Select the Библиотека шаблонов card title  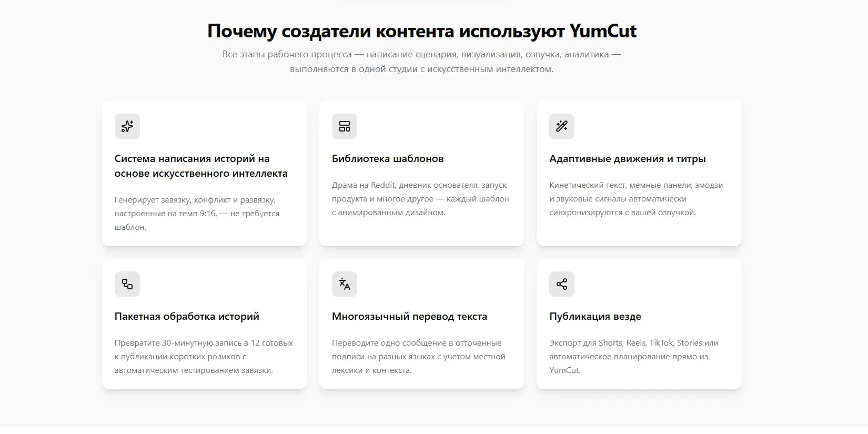tap(388, 158)
